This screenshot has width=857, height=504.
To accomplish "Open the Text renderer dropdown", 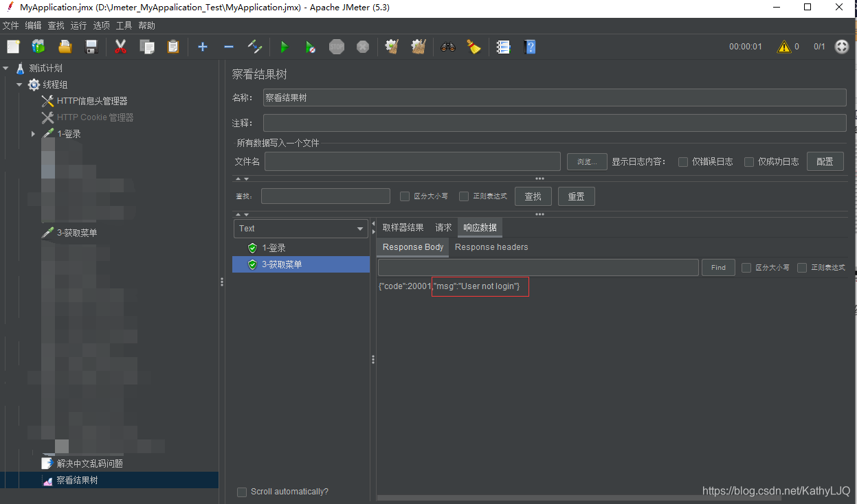I will tap(301, 229).
